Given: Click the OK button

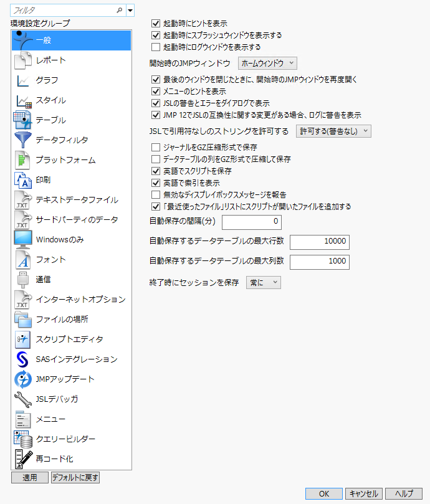Looking at the screenshot, I should pyautogui.click(x=324, y=493).
